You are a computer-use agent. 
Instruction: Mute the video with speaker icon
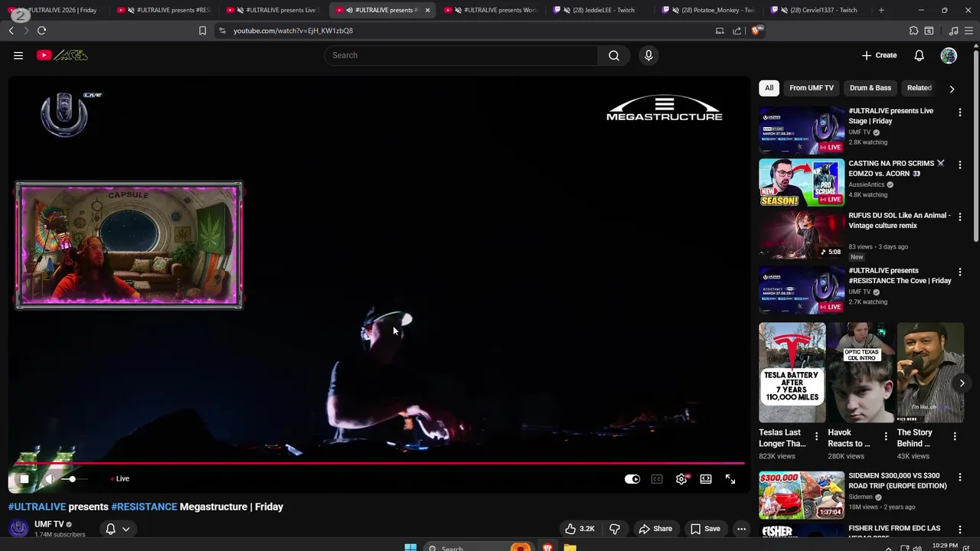50,479
